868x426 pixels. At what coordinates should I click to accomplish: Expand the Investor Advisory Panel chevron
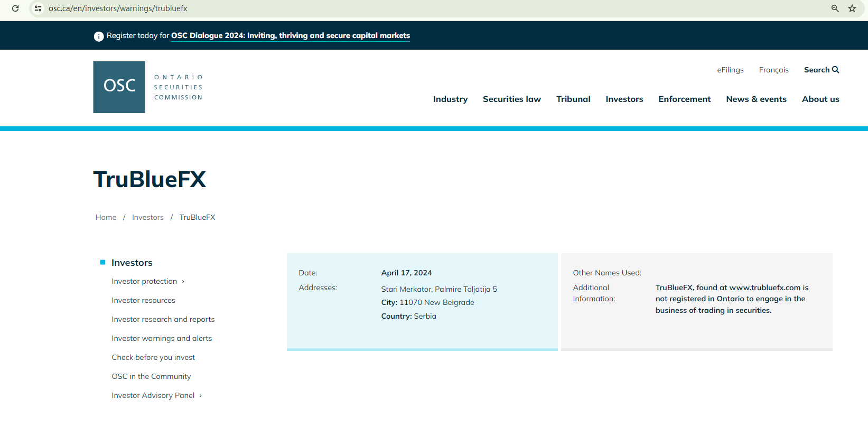[201, 396]
